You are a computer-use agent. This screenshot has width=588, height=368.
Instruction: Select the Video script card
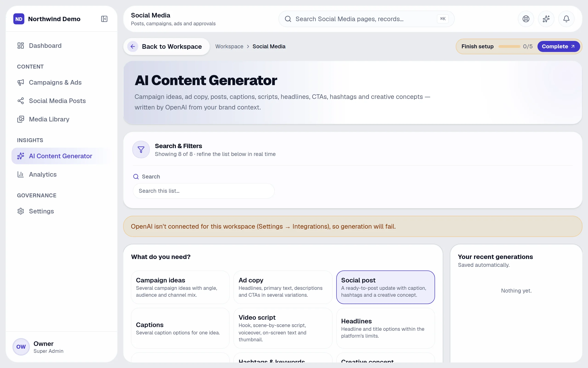click(283, 328)
